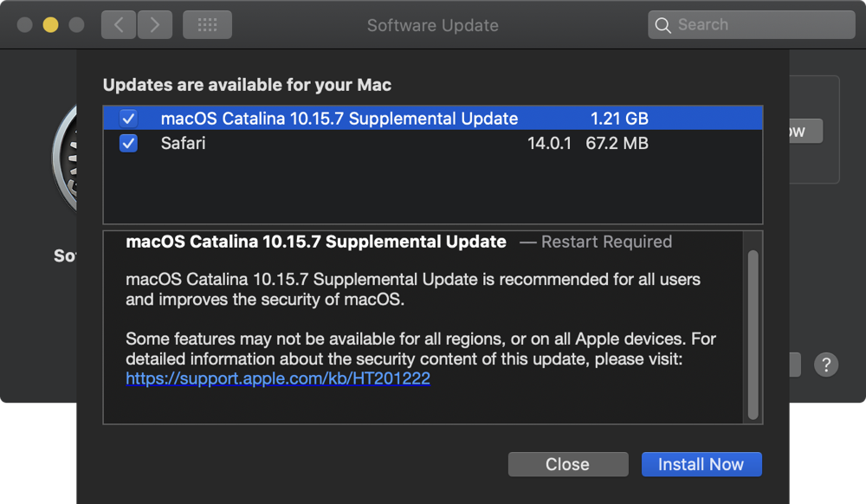Click the Software Update window title
Viewport: 866px width, 504px height.
pyautogui.click(x=432, y=25)
